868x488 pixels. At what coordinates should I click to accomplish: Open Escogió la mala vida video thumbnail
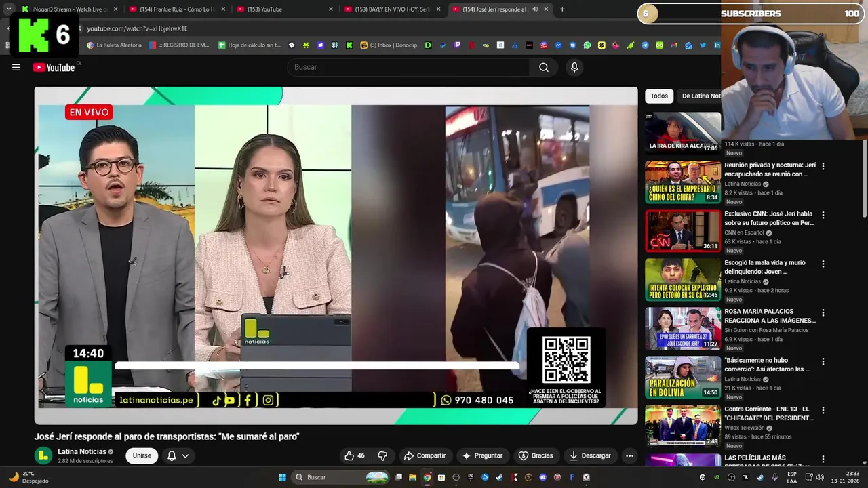[x=682, y=280]
